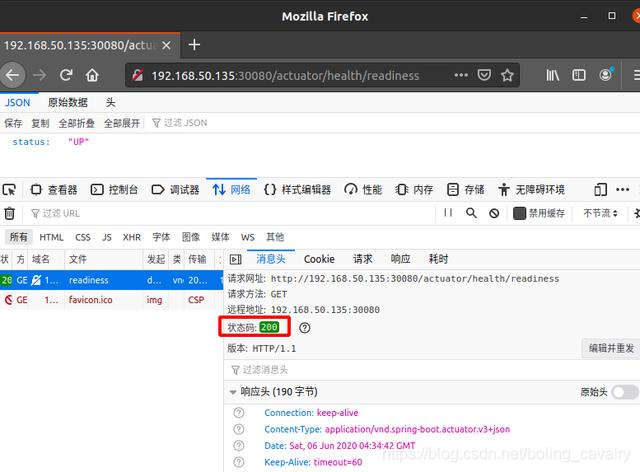The width and height of the screenshot is (640, 472).
Task: Open status code help icon
Action: (304, 328)
